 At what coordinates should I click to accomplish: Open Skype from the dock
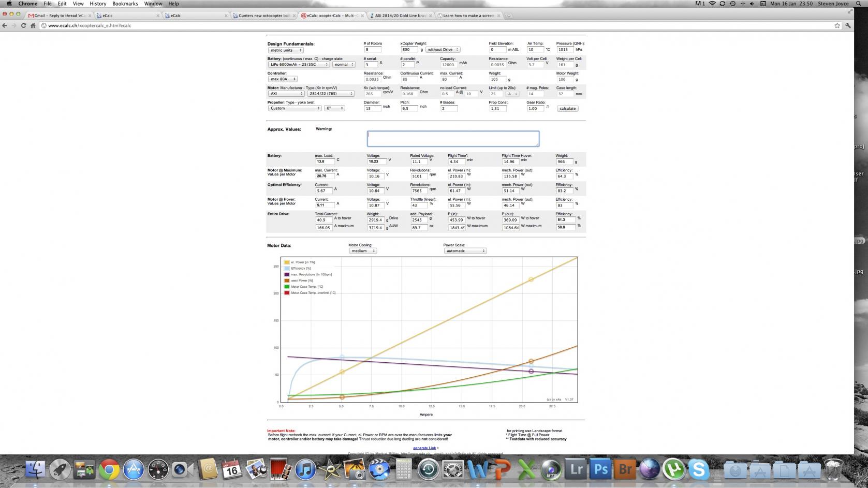coord(698,469)
